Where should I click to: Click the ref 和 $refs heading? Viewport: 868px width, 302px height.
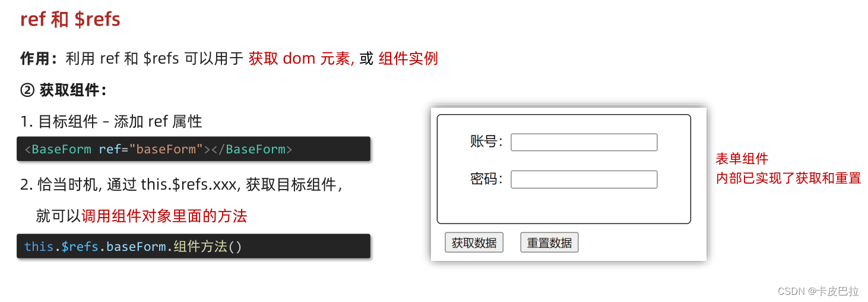click(70, 20)
